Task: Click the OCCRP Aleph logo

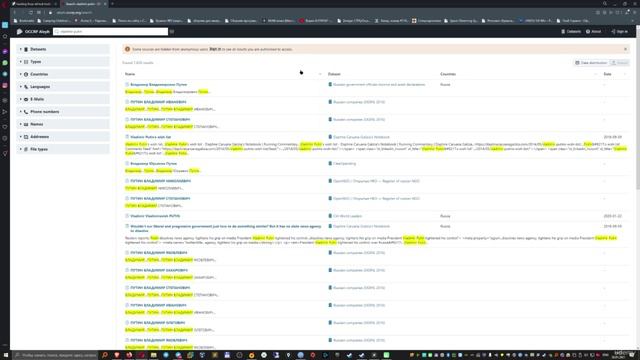Action: [x=33, y=31]
